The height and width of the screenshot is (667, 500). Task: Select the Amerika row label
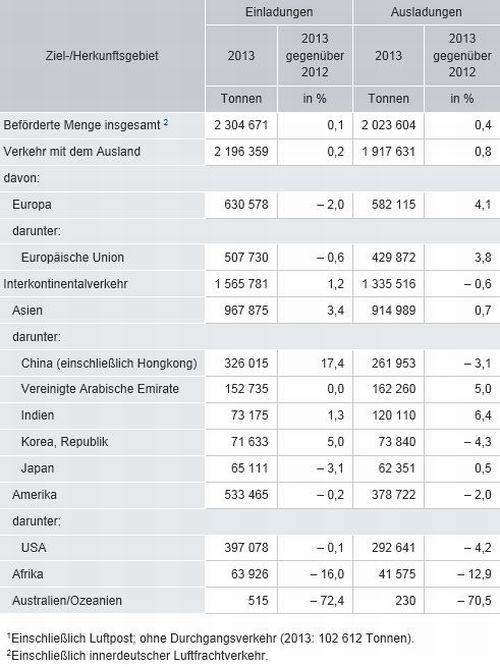tap(34, 494)
